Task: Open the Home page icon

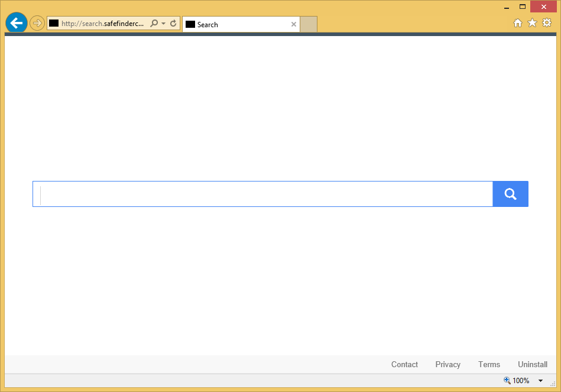Action: [x=517, y=22]
